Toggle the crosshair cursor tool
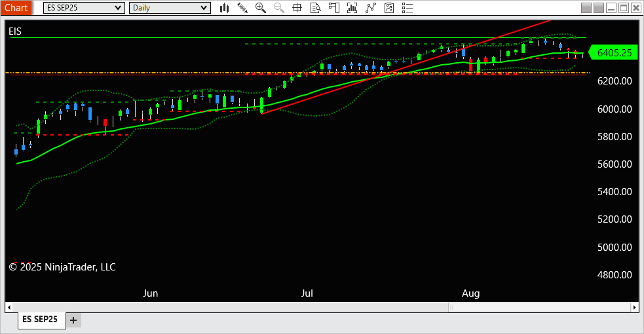This screenshot has width=644, height=334. 297,8
